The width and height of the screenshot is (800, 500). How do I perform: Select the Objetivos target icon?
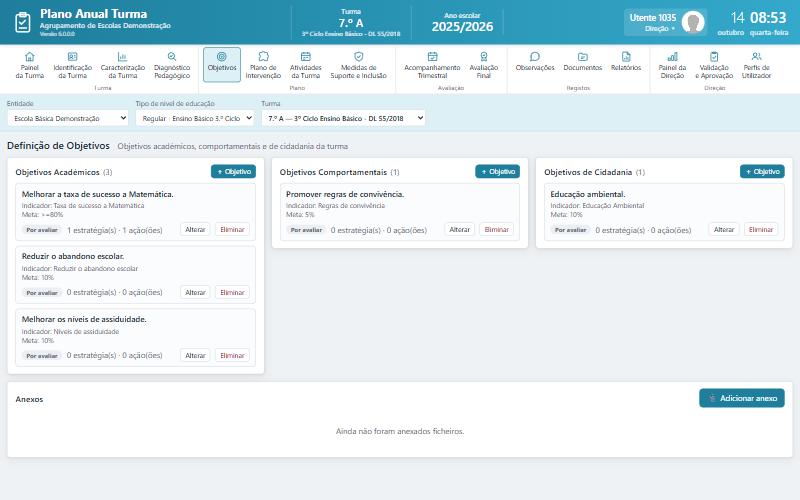tap(222, 56)
